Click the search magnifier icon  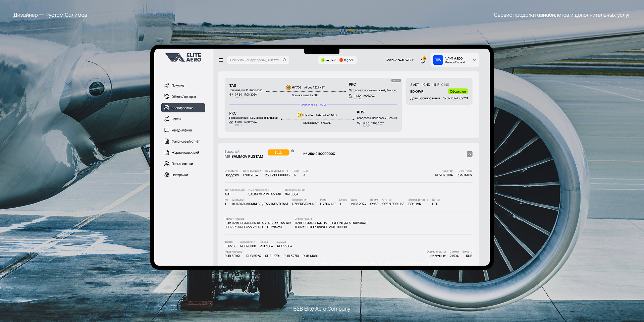pos(284,60)
